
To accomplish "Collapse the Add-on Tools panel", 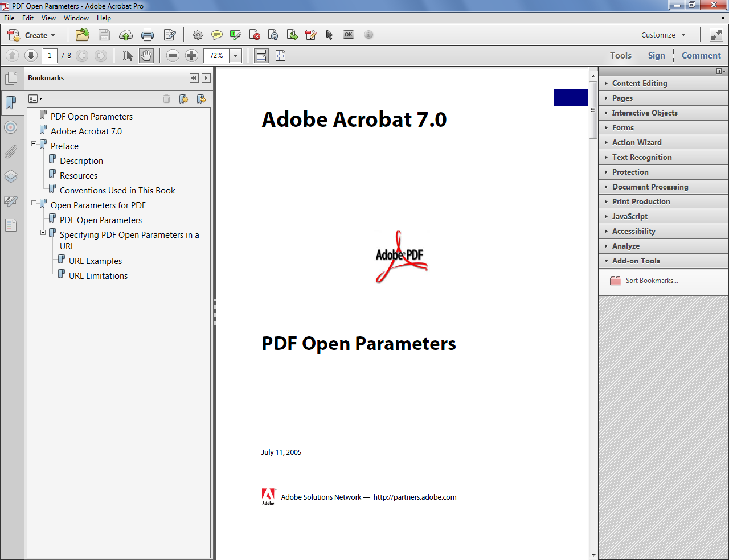I will 664,261.
